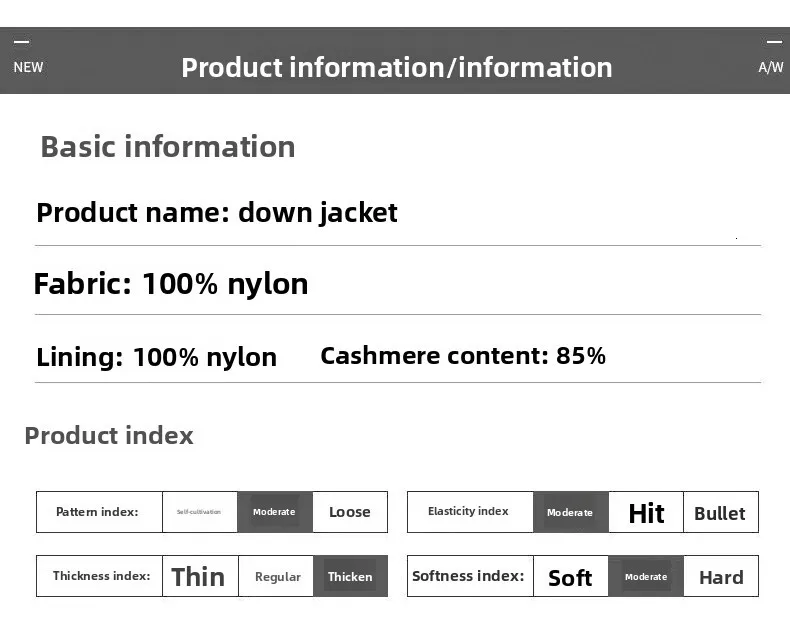Image resolution: width=790 pixels, height=630 pixels.
Task: Click the Fabric: 100% nylon line
Action: tap(171, 284)
